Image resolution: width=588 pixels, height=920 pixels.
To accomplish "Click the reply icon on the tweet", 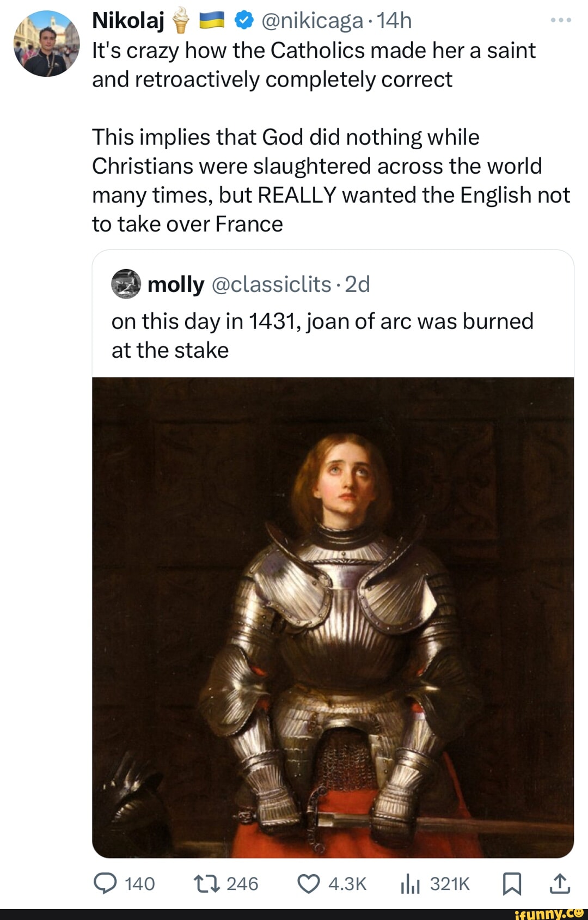I will (x=108, y=884).
